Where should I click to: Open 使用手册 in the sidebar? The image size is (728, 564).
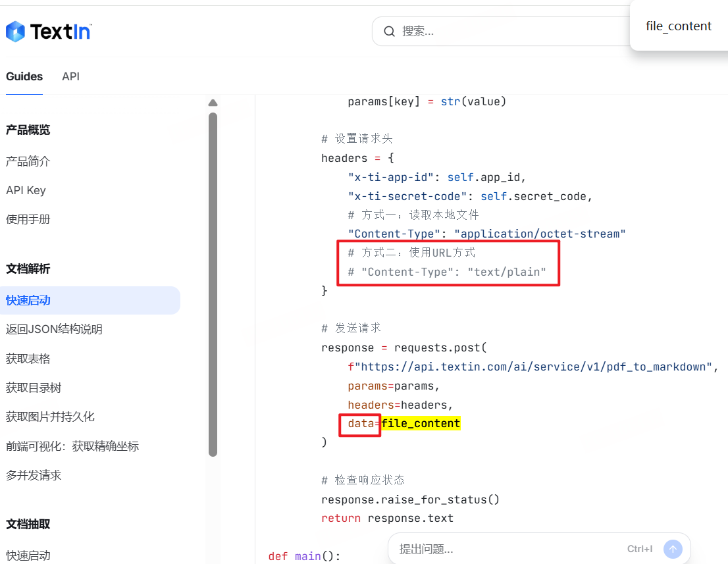(x=28, y=219)
